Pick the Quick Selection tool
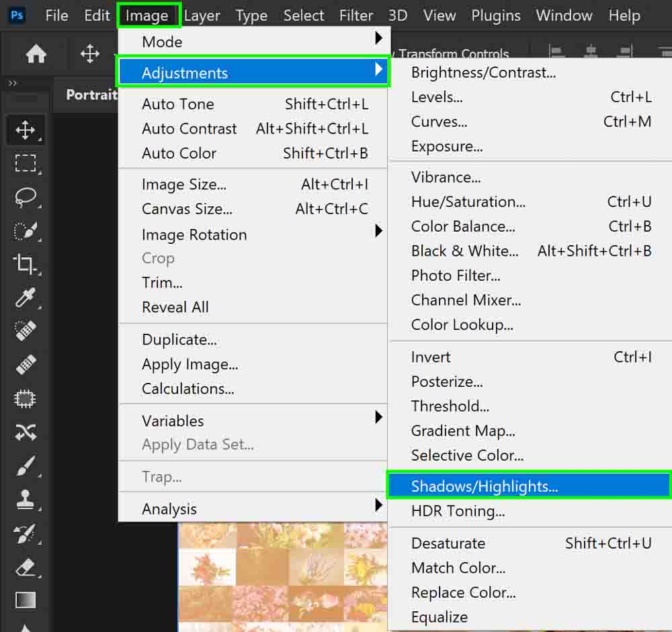 (x=26, y=230)
